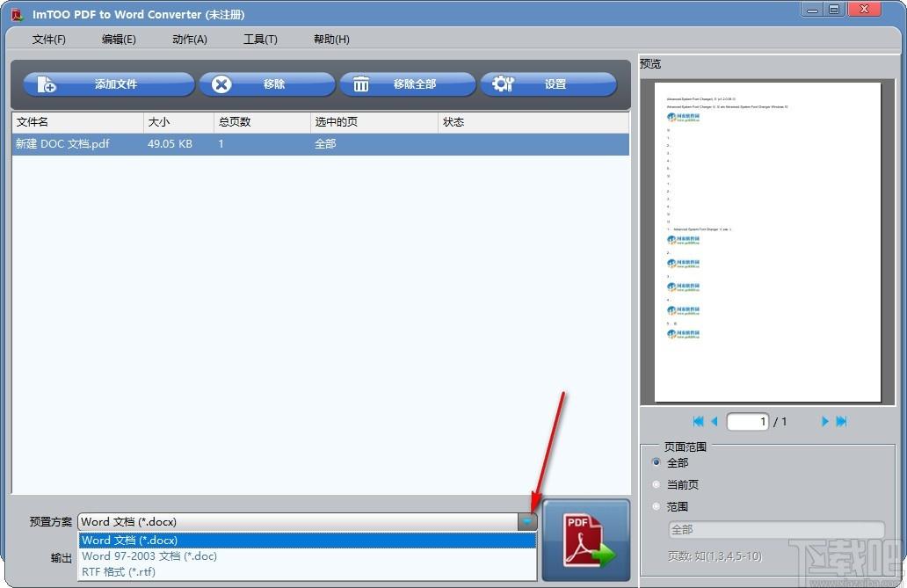Go to next preview page
The height and width of the screenshot is (588, 907).
pyautogui.click(x=825, y=421)
